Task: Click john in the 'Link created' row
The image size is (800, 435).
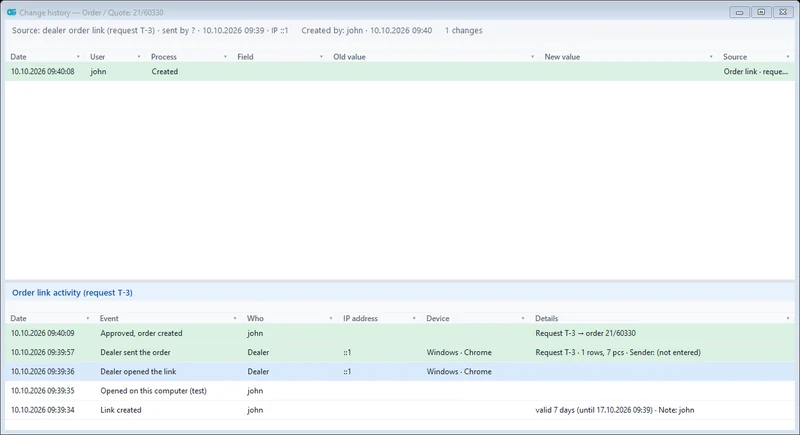Action: pos(255,410)
